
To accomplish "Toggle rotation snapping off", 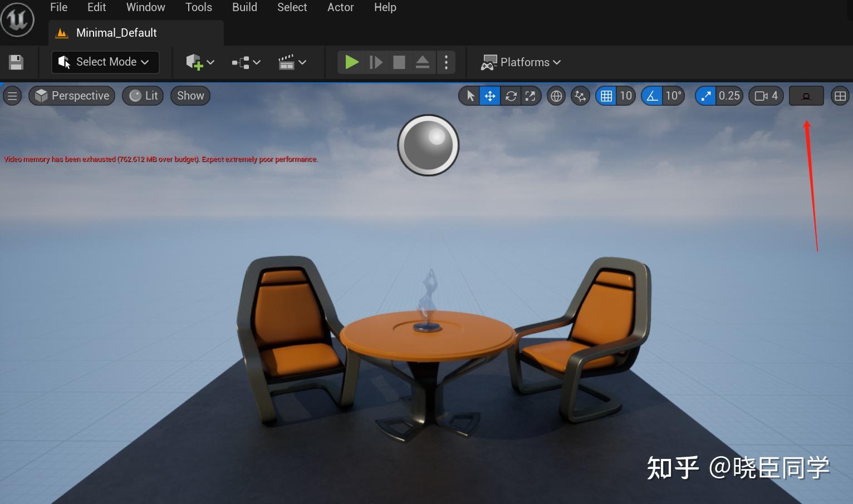I will [x=652, y=95].
